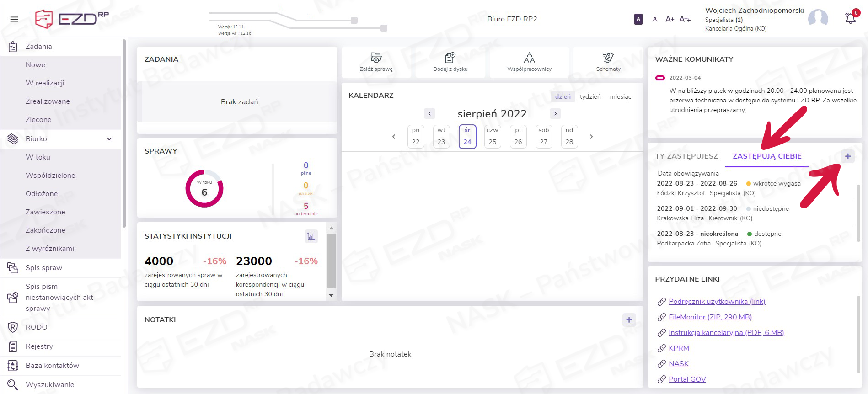Open the hamburger navigation menu
The image size is (868, 394).
pyautogui.click(x=14, y=19)
